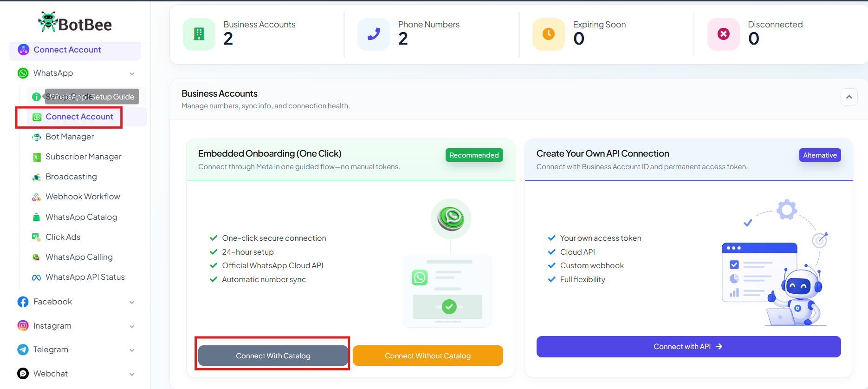
Task: Click the "Expiring Soon" stat label
Action: 599,25
